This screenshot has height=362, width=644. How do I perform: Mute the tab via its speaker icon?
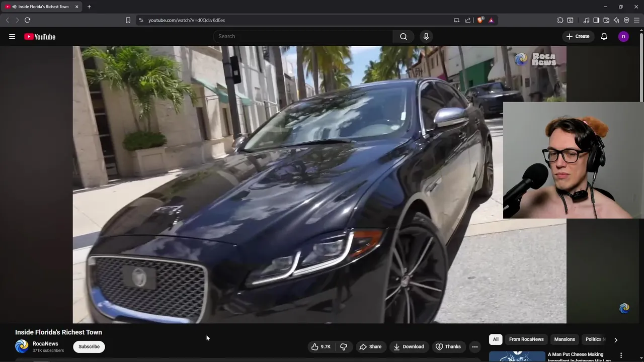click(14, 7)
